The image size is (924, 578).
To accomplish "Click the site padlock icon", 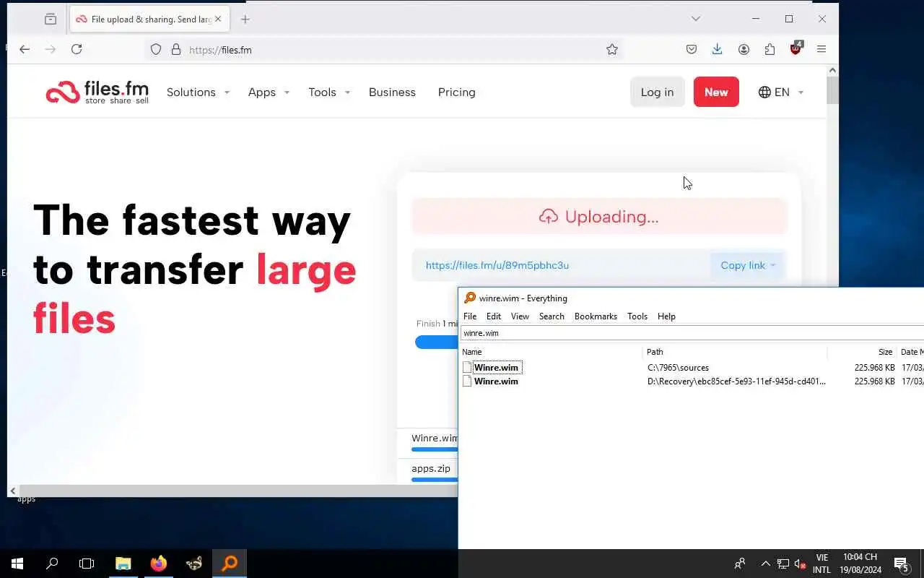I will coord(175,50).
